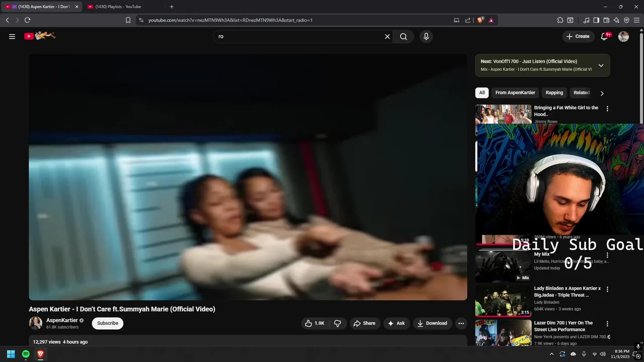Open the browser main menu
Screen dimensions: 644x362
coord(636,20)
